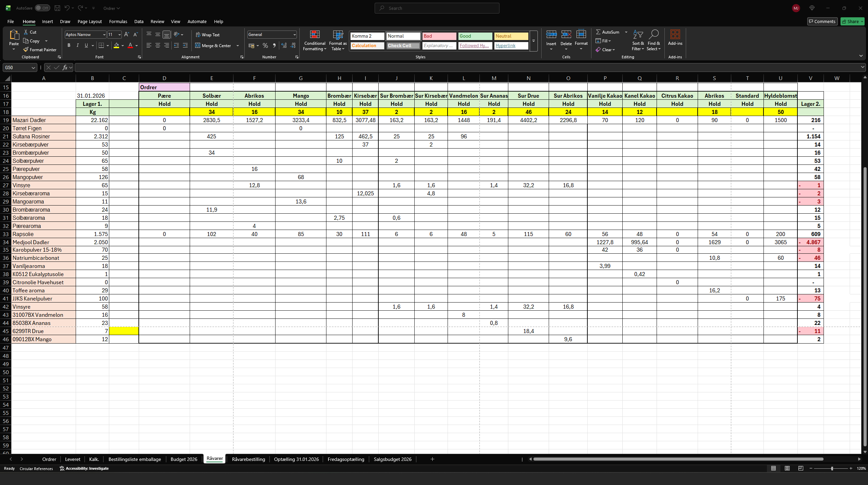
Task: Apply bold formatting from the Font group
Action: (69, 45)
